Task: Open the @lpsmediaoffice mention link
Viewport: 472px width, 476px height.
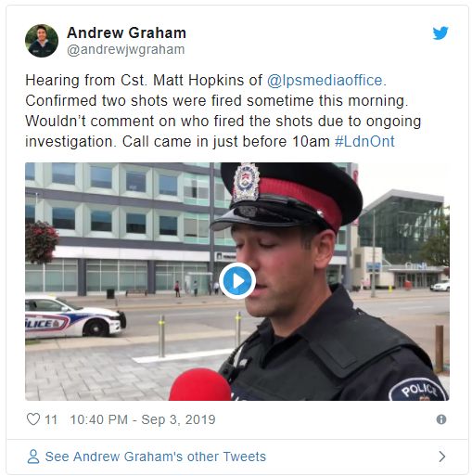Action: (325, 80)
